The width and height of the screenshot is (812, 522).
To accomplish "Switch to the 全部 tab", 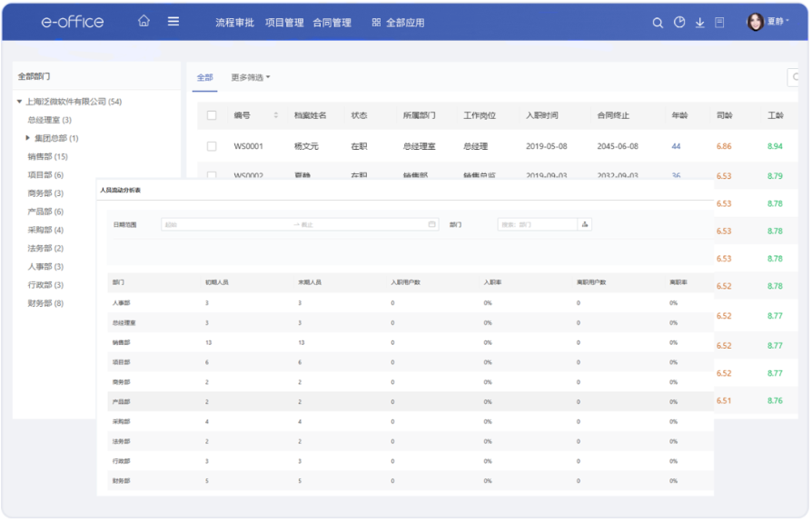I will pos(204,78).
